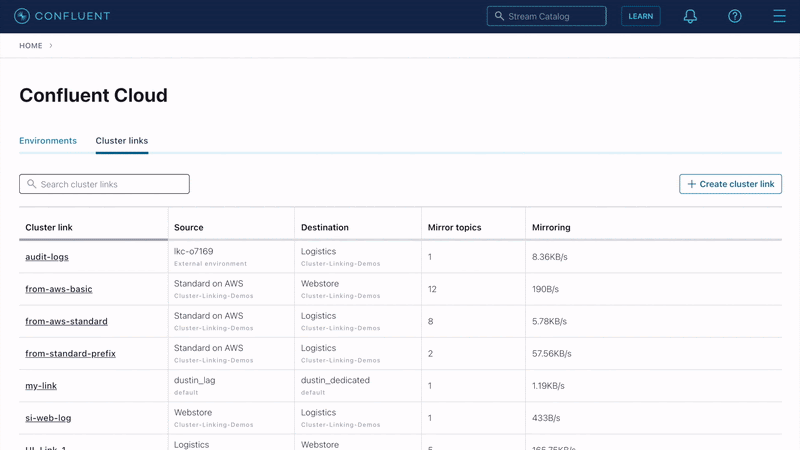Viewport: 800px width, 450px height.
Task: Click 8.36KB/s mirroring value
Action: [x=549, y=257]
